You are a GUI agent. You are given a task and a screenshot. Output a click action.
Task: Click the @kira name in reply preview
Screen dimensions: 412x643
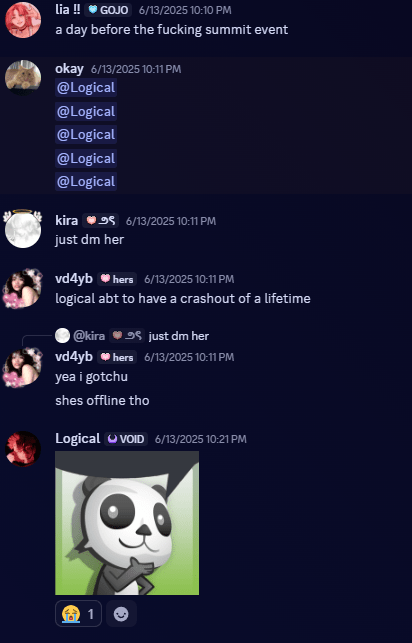pyautogui.click(x=89, y=336)
